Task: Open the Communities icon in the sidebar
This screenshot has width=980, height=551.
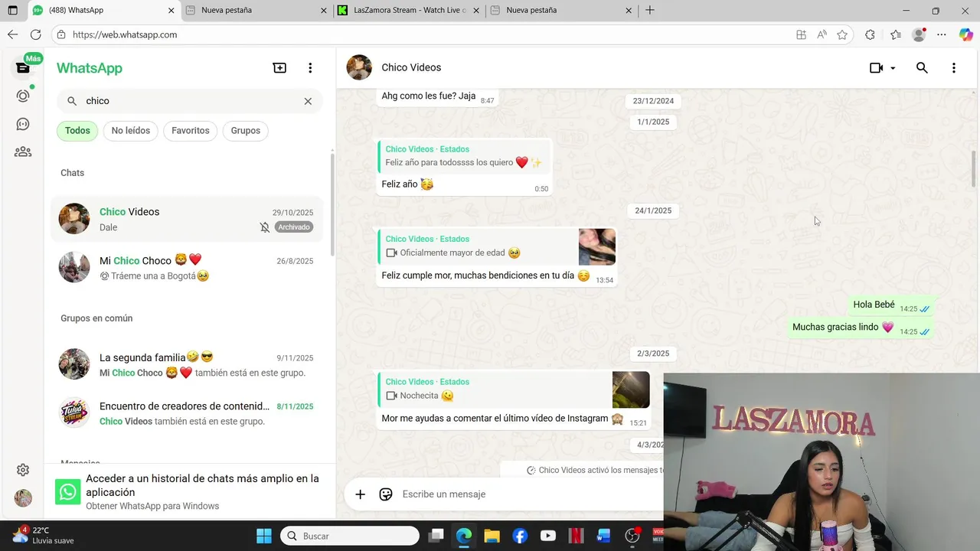Action: pyautogui.click(x=23, y=152)
